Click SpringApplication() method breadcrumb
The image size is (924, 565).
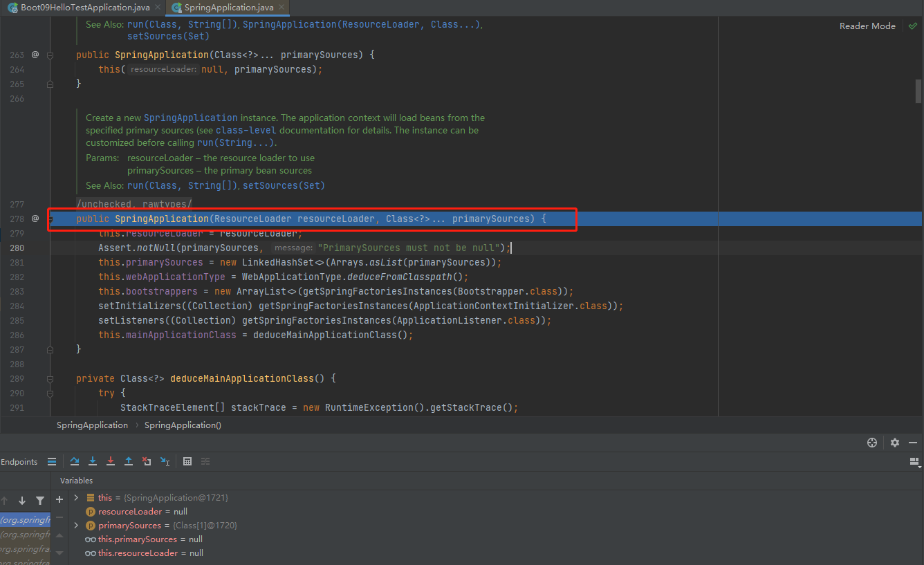click(183, 425)
